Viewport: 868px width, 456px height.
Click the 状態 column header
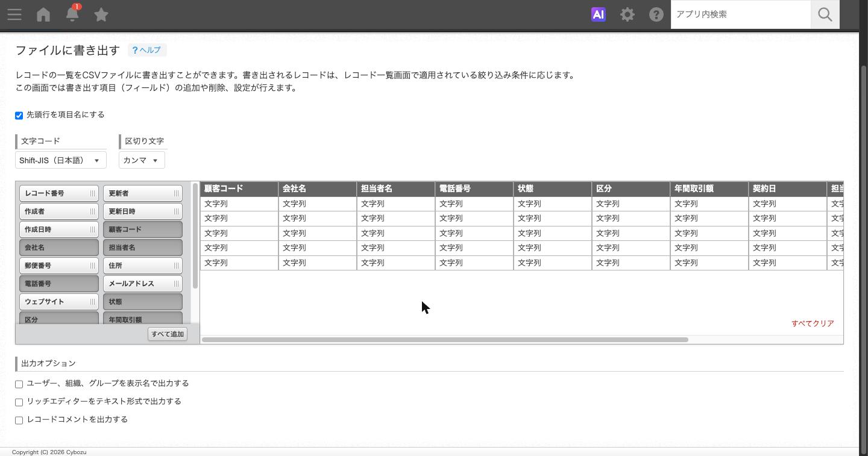coord(553,189)
